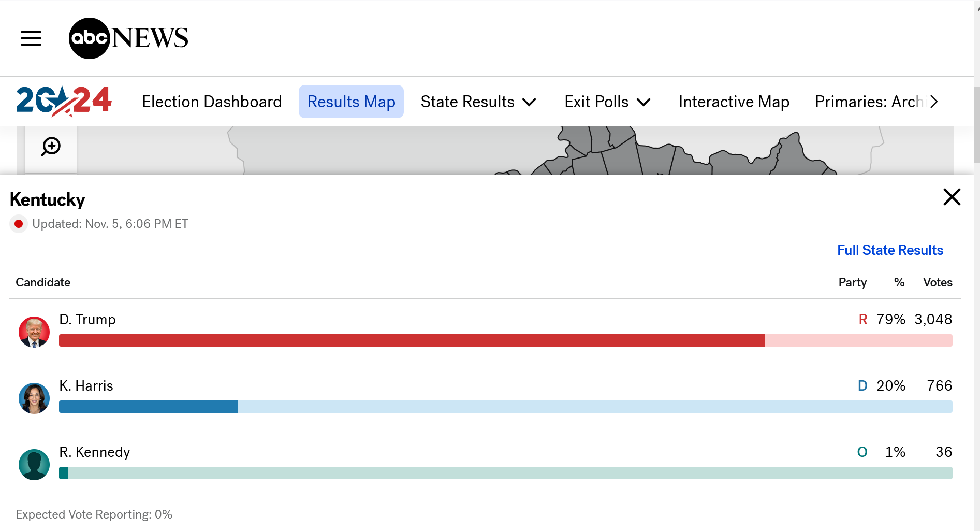
Task: Click the ABC News logo
Action: point(128,38)
